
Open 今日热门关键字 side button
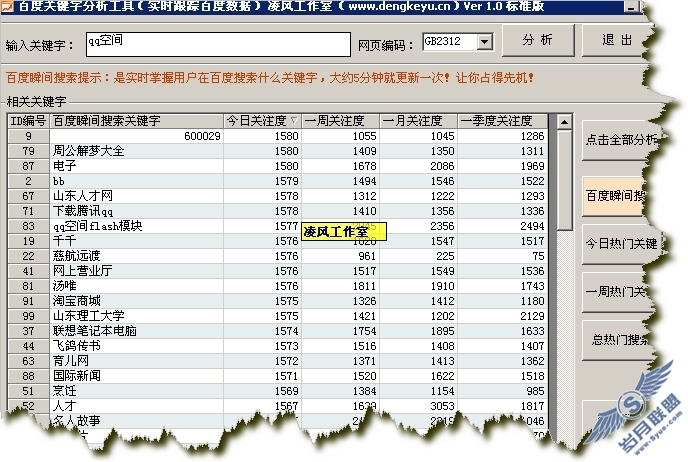(x=621, y=244)
